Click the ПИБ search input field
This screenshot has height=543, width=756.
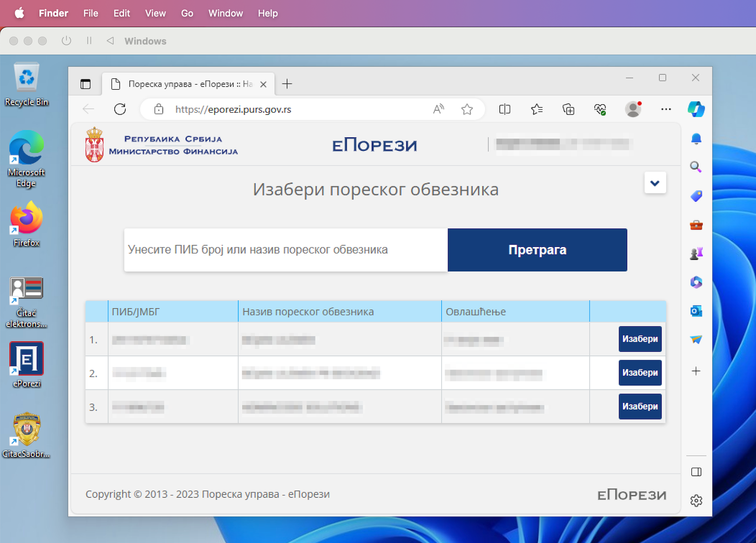point(286,250)
